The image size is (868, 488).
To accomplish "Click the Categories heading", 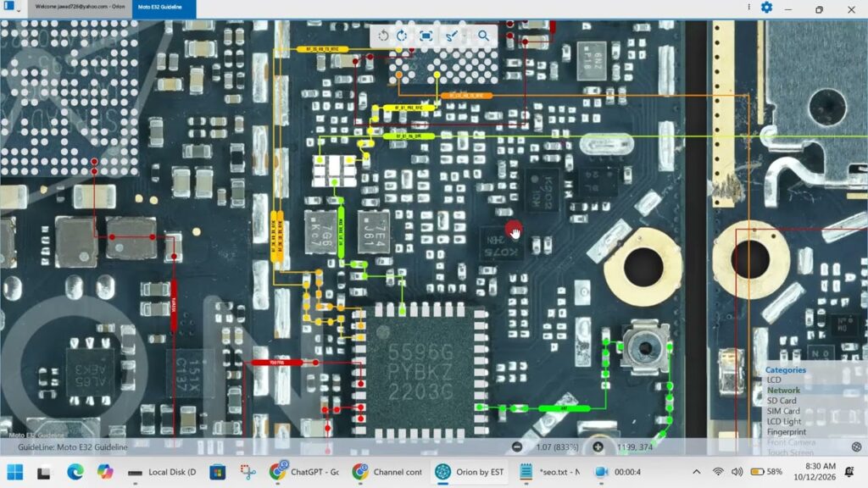I will (x=786, y=369).
